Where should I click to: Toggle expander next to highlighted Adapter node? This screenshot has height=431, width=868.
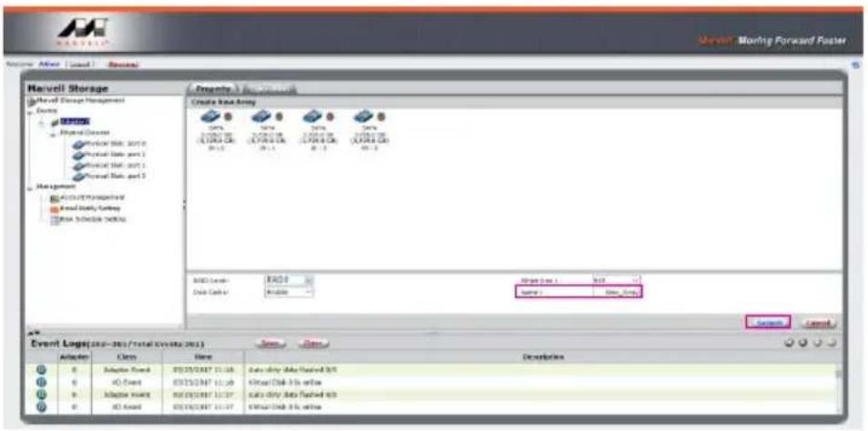[42, 122]
